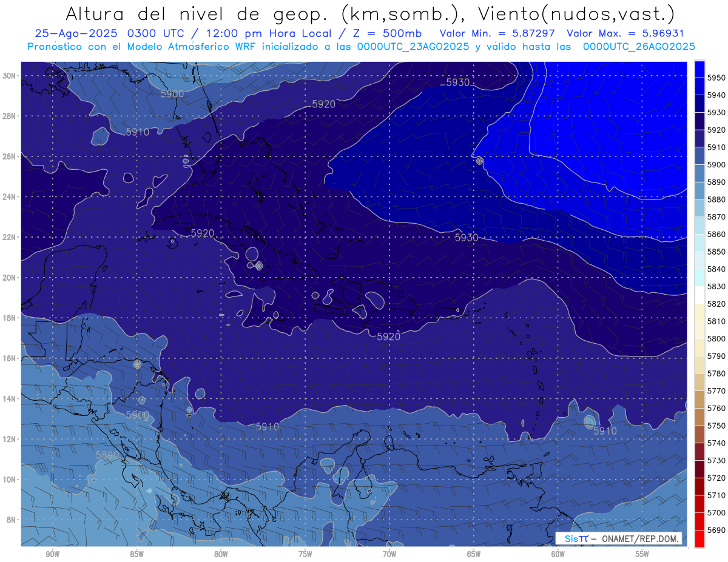The height and width of the screenshot is (562, 728).
Task: Click the '0000UTC_26AGO2025' valid-until time
Action: [639, 47]
